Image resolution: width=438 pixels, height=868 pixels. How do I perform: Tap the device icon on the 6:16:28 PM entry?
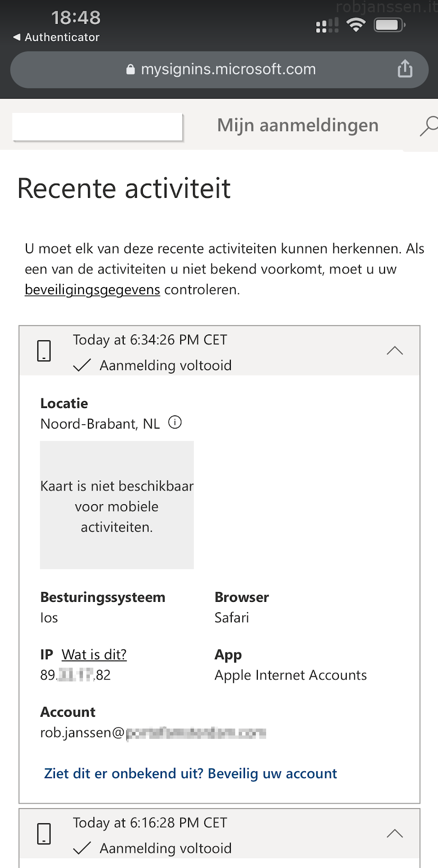[x=44, y=833]
